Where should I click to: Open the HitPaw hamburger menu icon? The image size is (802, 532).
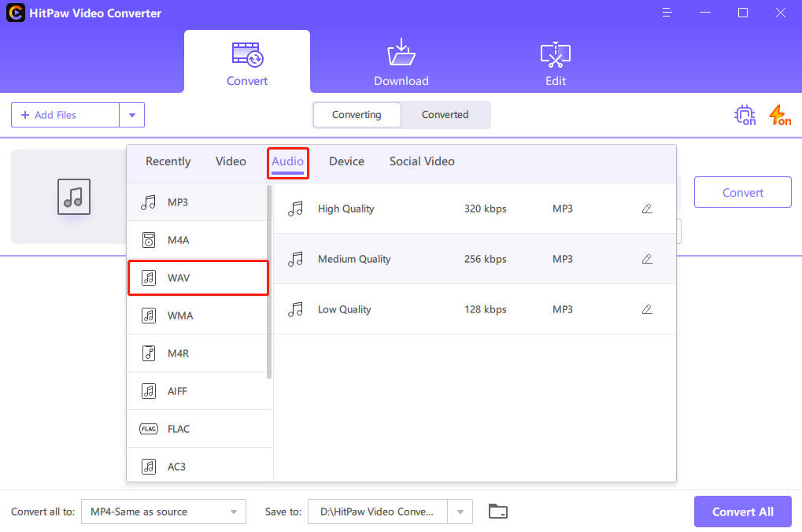click(667, 13)
